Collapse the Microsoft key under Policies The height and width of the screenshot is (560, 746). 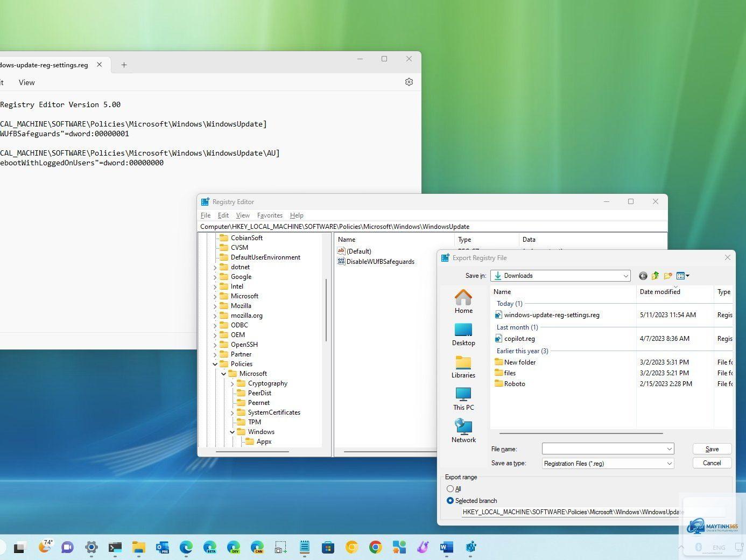[x=224, y=374]
